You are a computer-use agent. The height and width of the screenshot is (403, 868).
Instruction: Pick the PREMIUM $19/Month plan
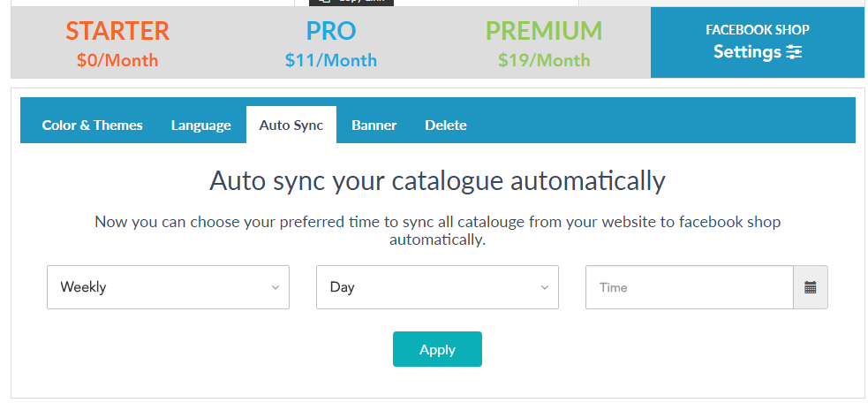(544, 44)
